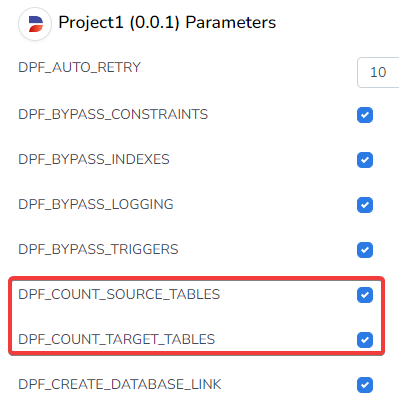Viewport: 399px width, 405px height.
Task: Select the DPF_COUNT_SOURCE_TABLES label text
Action: point(119,294)
